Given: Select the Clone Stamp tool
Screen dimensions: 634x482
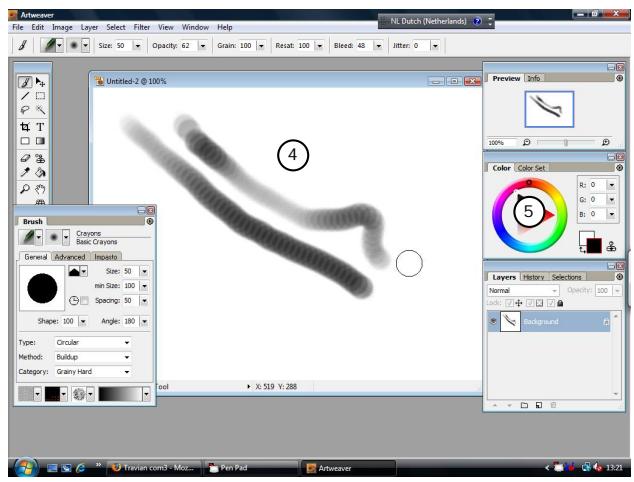Looking at the screenshot, I should click(x=40, y=158).
